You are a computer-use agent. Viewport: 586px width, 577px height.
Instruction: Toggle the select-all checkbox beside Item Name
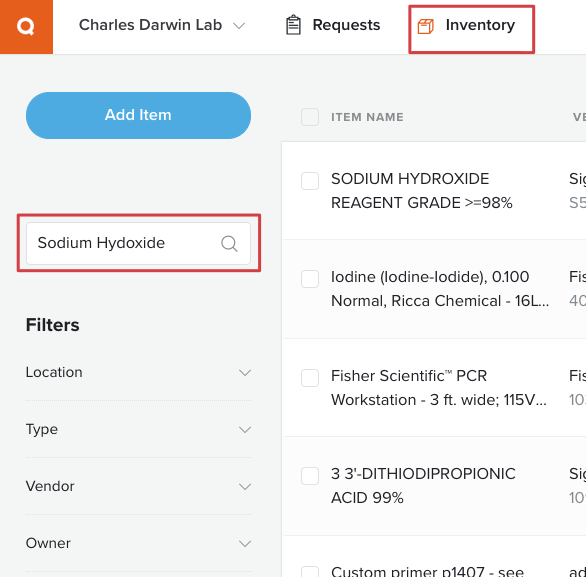pyautogui.click(x=310, y=117)
